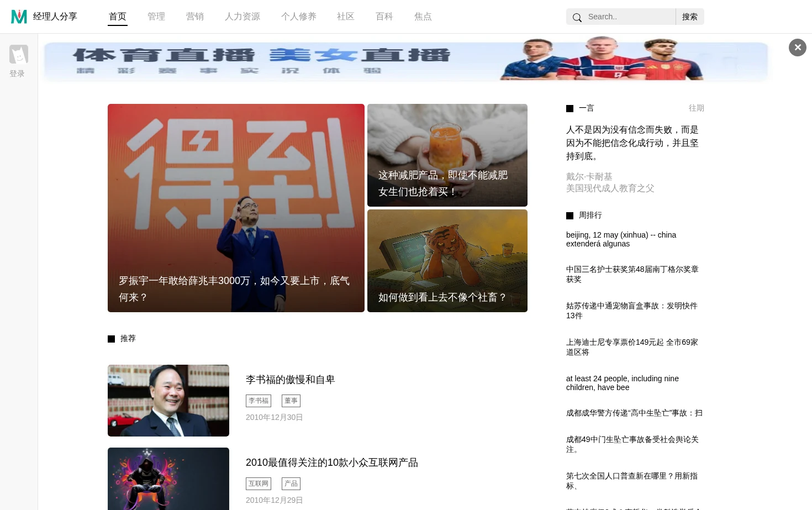
Task: Switch to the 社区 section
Action: pos(346,17)
